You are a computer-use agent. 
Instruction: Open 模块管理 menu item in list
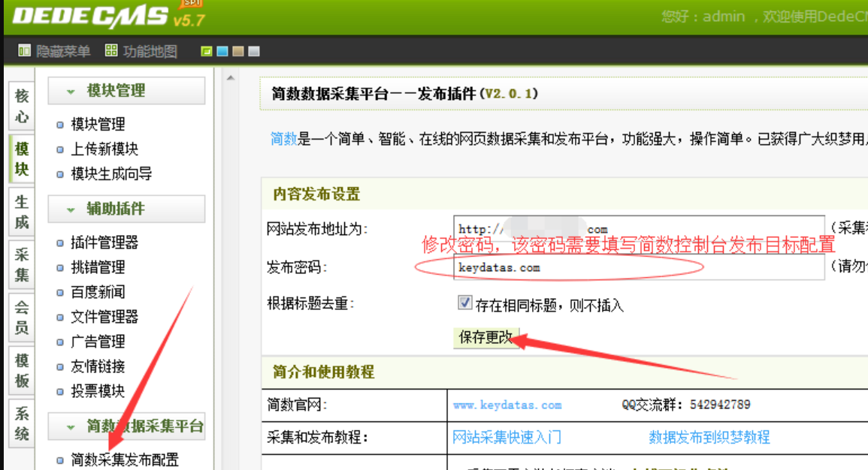[98, 124]
